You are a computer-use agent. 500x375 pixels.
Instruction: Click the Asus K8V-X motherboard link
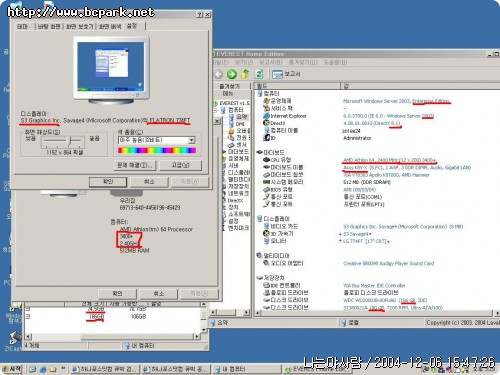pyautogui.click(x=407, y=167)
